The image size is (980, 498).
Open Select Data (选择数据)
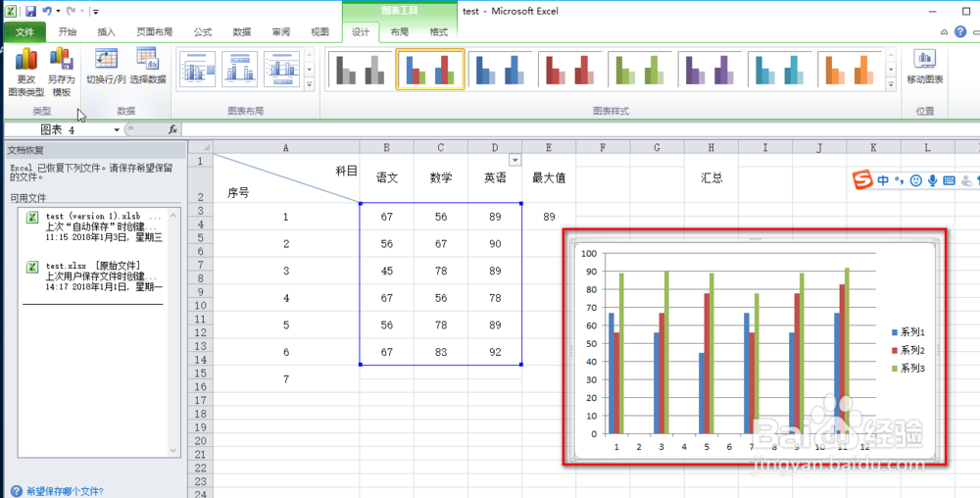coord(148,67)
